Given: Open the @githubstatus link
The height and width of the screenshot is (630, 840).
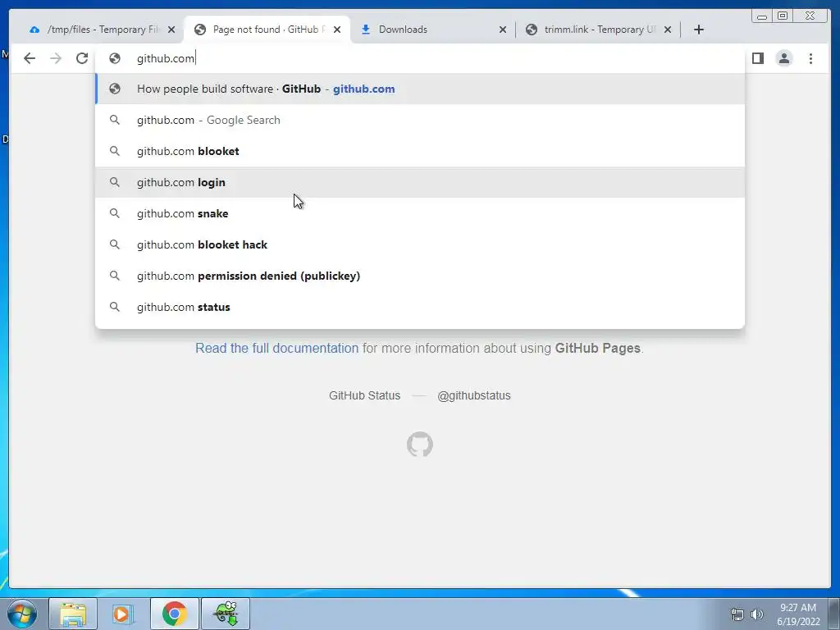Looking at the screenshot, I should point(474,395).
